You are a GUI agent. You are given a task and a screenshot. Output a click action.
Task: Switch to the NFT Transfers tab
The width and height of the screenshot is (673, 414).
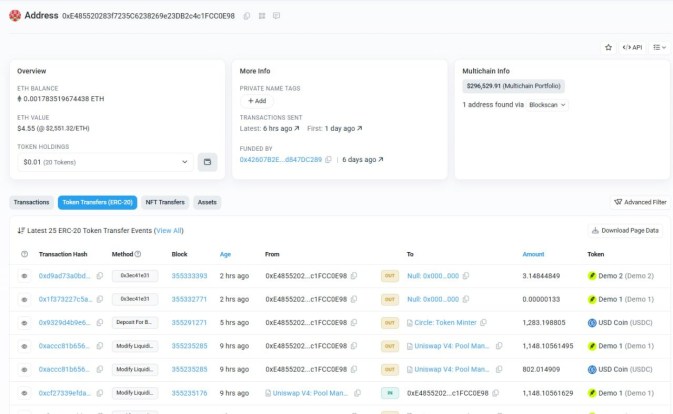(165, 202)
